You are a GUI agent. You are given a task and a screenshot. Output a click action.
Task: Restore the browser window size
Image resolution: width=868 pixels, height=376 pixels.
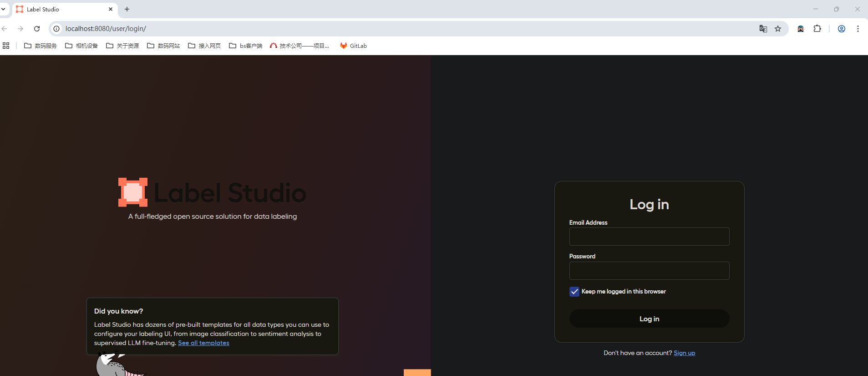point(837,9)
